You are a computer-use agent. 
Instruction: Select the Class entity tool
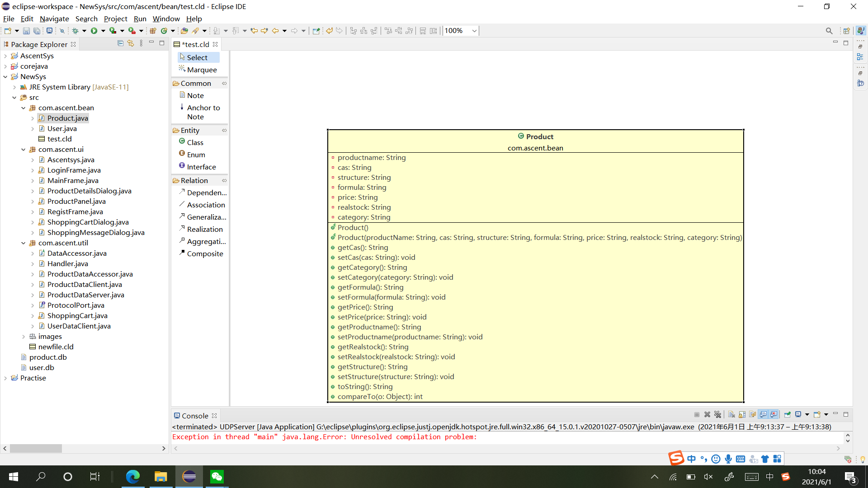pyautogui.click(x=195, y=142)
